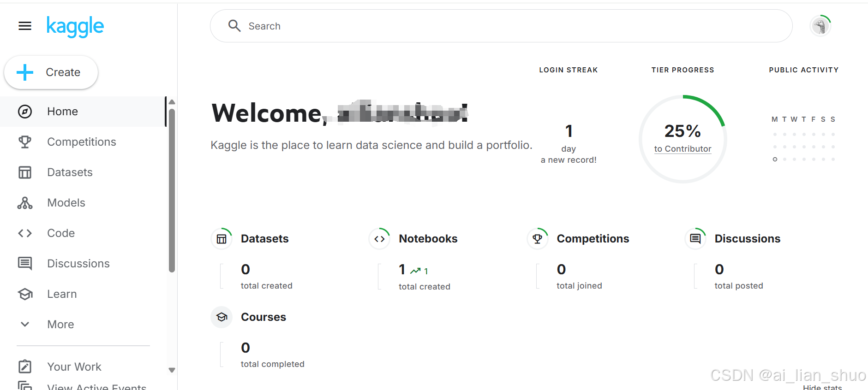Click the sidebar scrollbar thumb
This screenshot has width=868, height=390.
click(172, 190)
